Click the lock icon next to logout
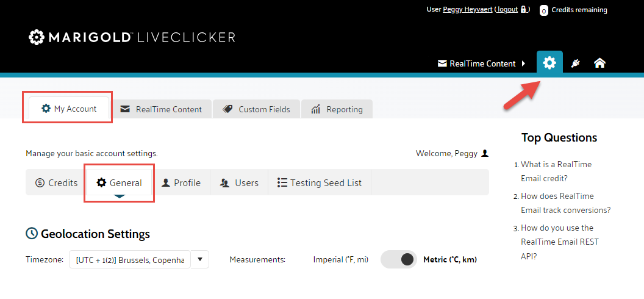 [523, 10]
